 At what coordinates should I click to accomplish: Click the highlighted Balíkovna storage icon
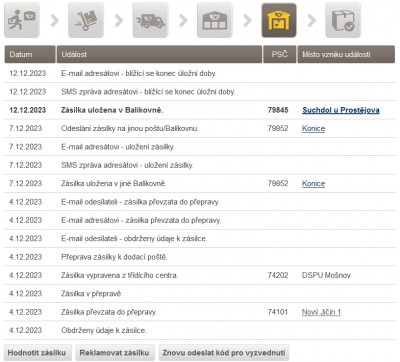[x=279, y=20]
